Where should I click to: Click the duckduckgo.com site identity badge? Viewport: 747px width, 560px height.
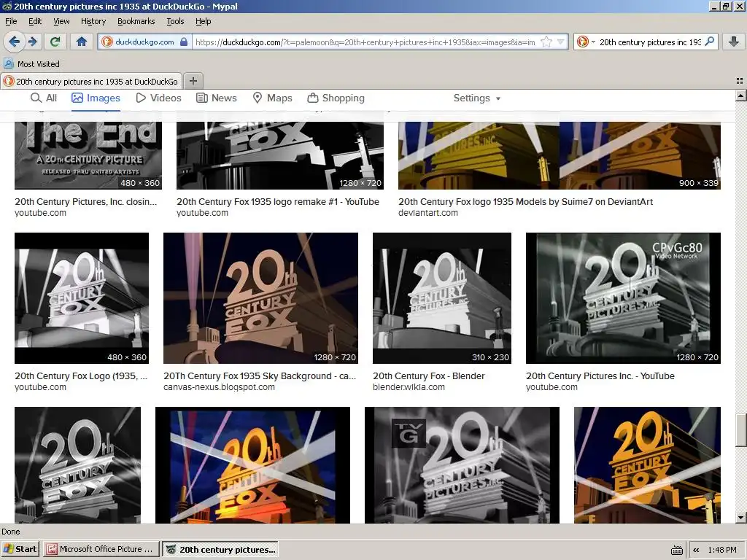(x=145, y=42)
